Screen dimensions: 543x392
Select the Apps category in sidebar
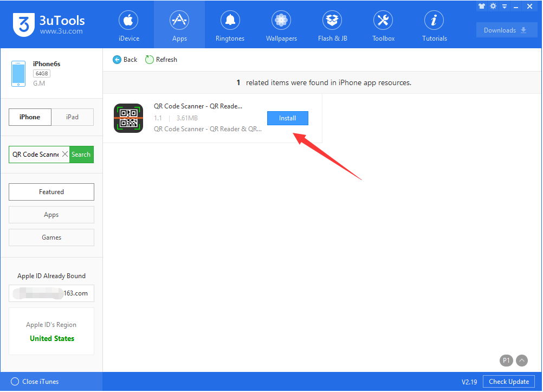(51, 215)
